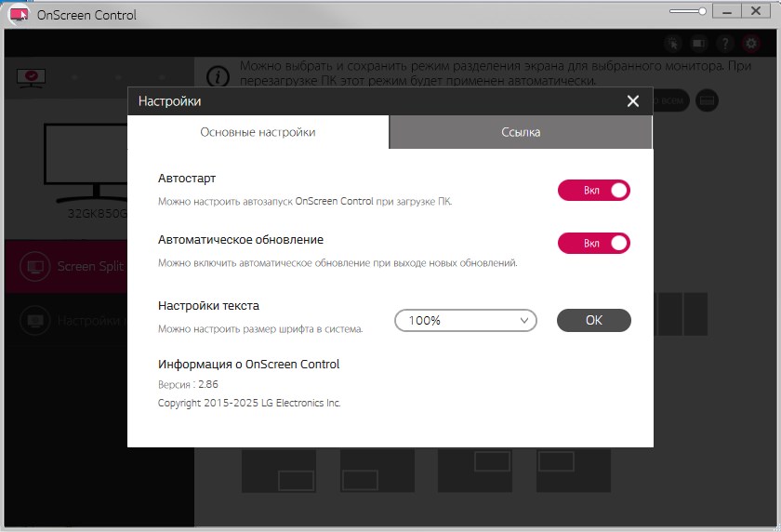The image size is (781, 532).
Task: Choose PIP layout with top-right inset
Action: click(475, 471)
